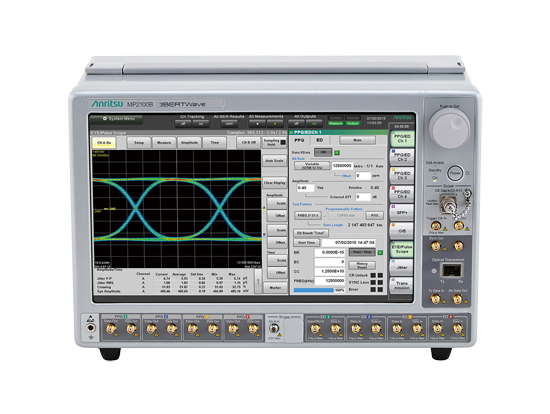Open the SFP+ module panel
The image size is (550, 414).
402,213
